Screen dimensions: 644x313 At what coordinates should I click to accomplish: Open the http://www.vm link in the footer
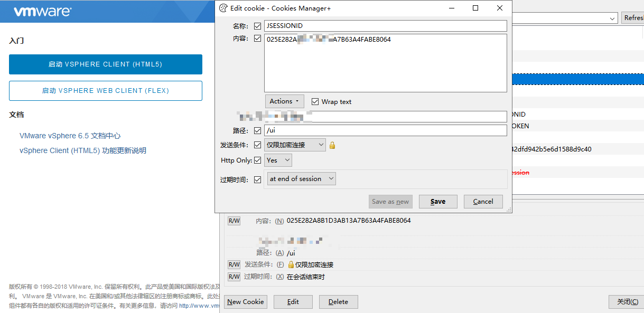pos(199,306)
